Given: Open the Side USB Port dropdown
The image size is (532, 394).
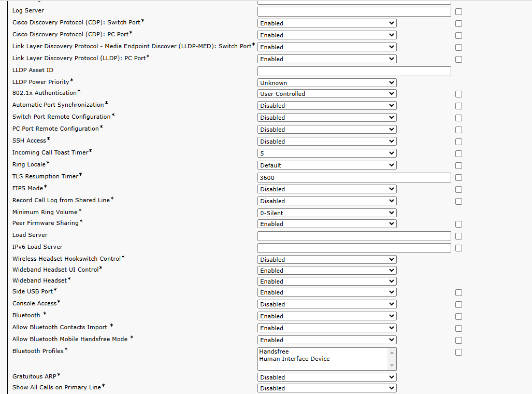Looking at the screenshot, I should [x=327, y=292].
